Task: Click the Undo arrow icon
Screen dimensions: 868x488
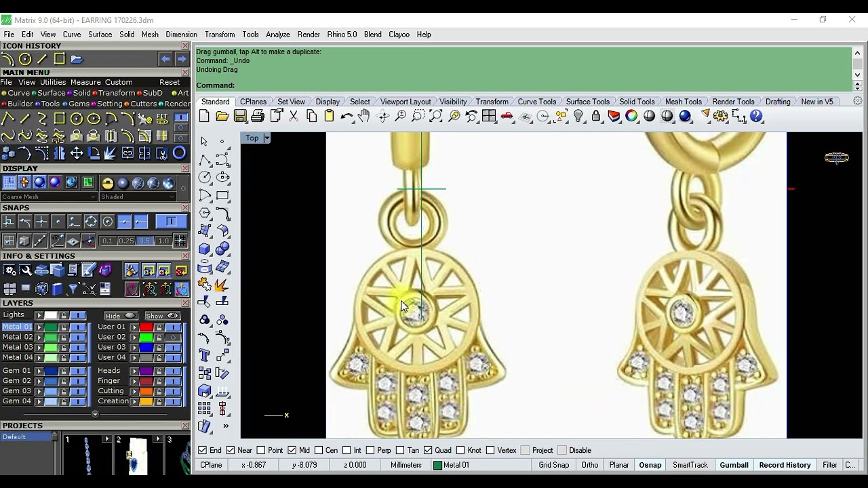Action: [x=347, y=117]
